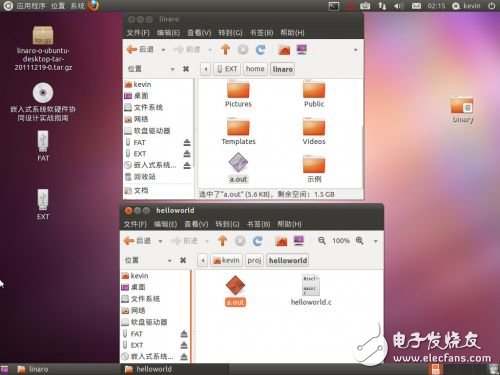
Task: Click Reload icon in linaro window toolbar
Action: (x=261, y=50)
